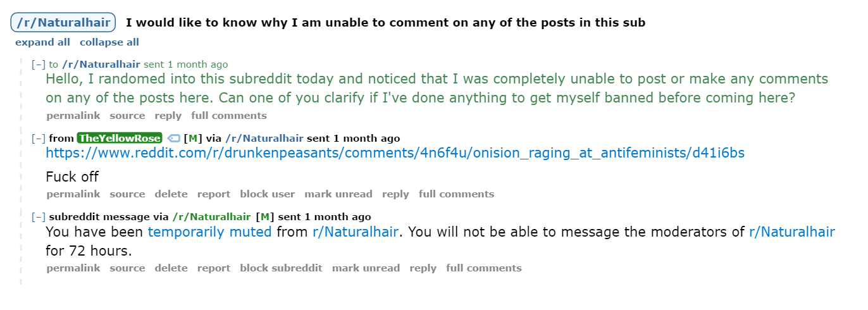Screen dimensions: 868x310
Task: Click block subreddit under muted message
Action: (x=281, y=268)
